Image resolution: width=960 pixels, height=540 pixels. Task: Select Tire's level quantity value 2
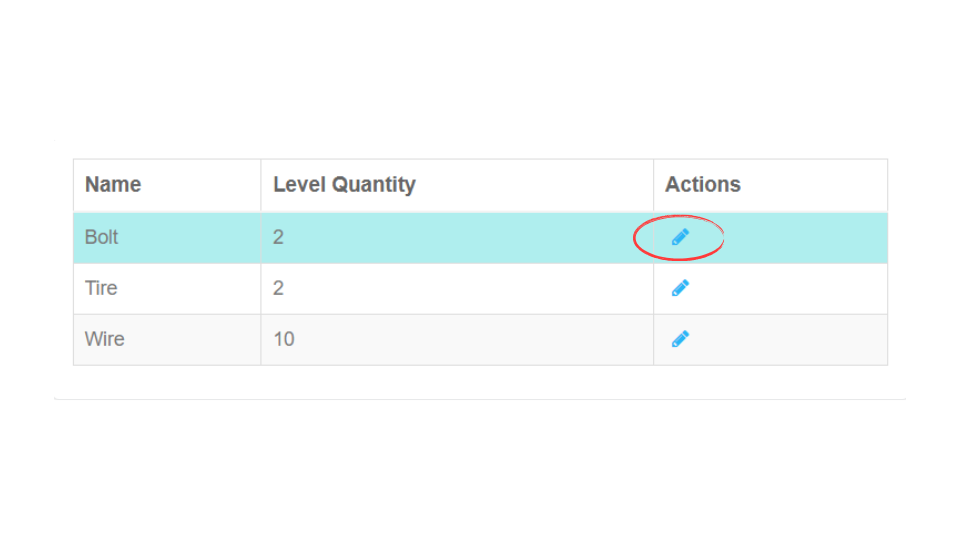point(279,288)
